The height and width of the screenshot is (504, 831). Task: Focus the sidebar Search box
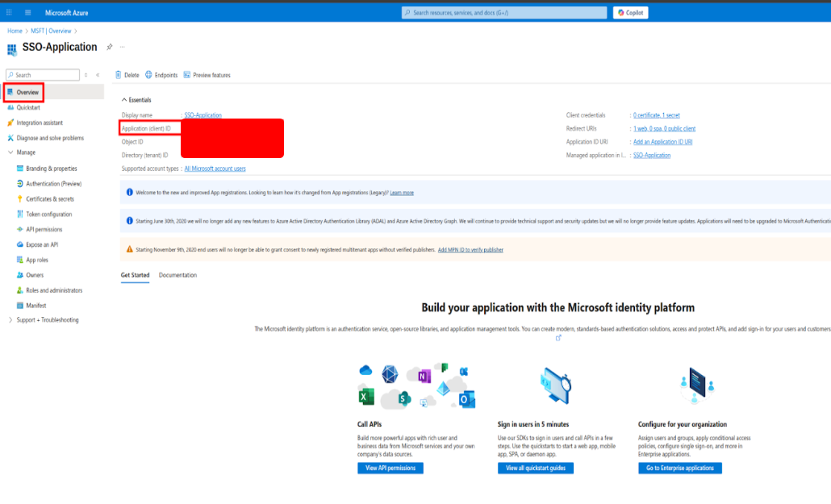point(43,75)
